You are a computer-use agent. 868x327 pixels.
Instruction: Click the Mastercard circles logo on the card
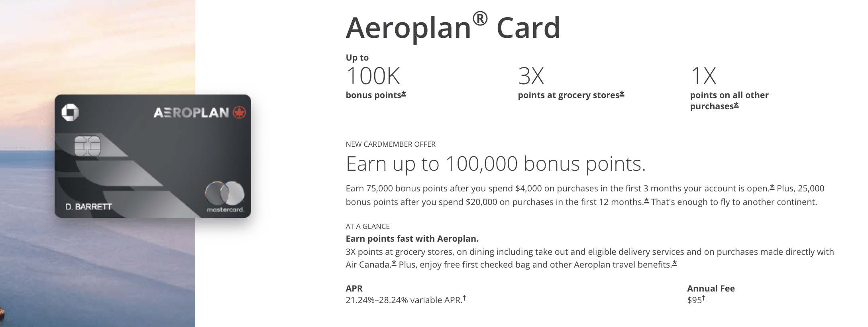tap(224, 193)
